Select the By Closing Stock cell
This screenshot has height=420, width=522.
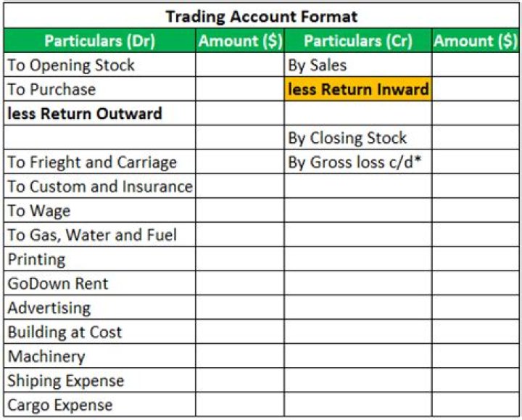click(358, 138)
